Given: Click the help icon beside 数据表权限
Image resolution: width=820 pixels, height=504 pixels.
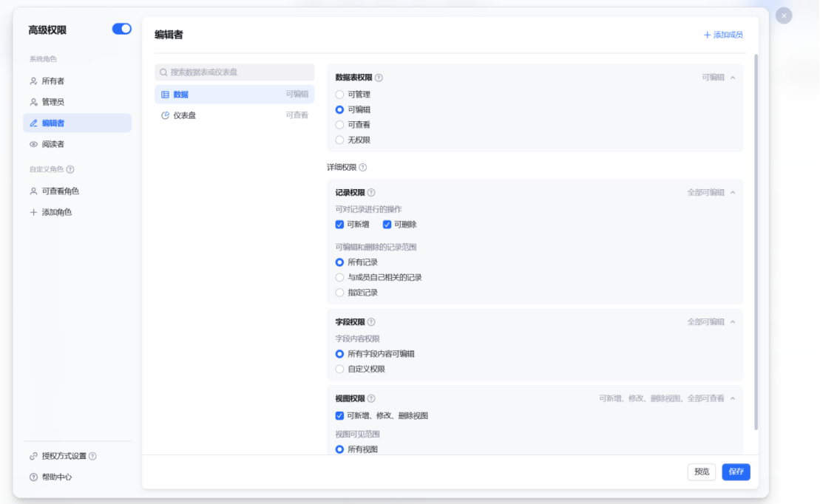Looking at the screenshot, I should point(379,78).
